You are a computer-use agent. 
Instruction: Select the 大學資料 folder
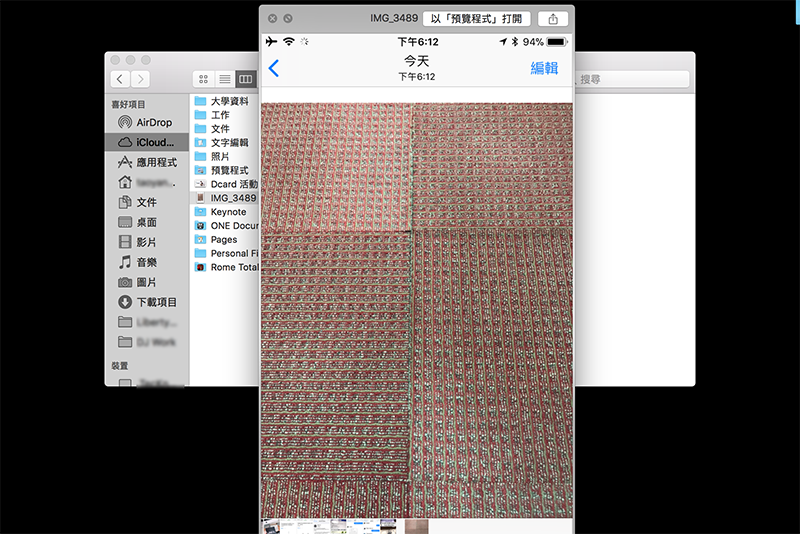click(225, 101)
